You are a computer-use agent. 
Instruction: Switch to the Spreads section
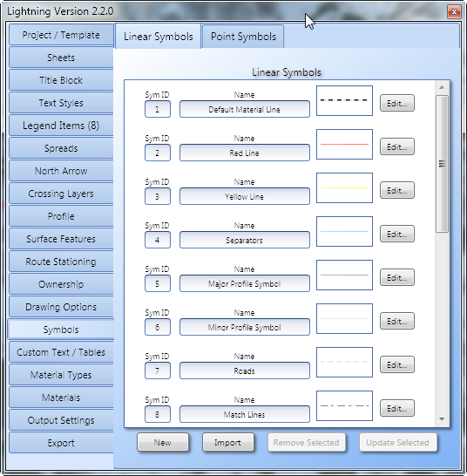pyautogui.click(x=61, y=148)
